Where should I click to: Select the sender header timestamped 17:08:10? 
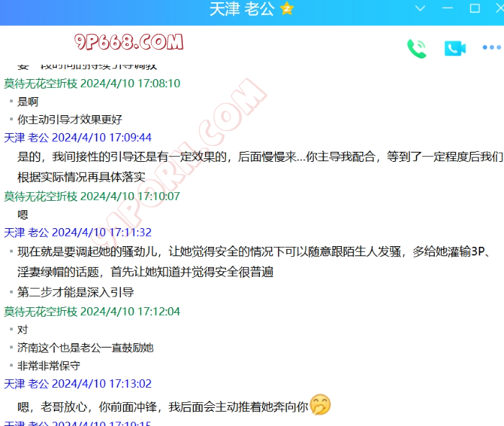[x=92, y=83]
